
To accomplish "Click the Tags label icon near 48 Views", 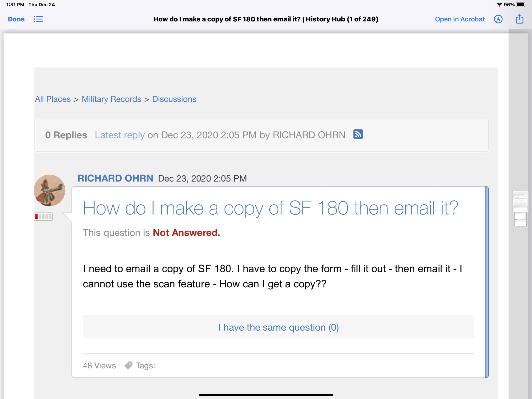I will [128, 365].
